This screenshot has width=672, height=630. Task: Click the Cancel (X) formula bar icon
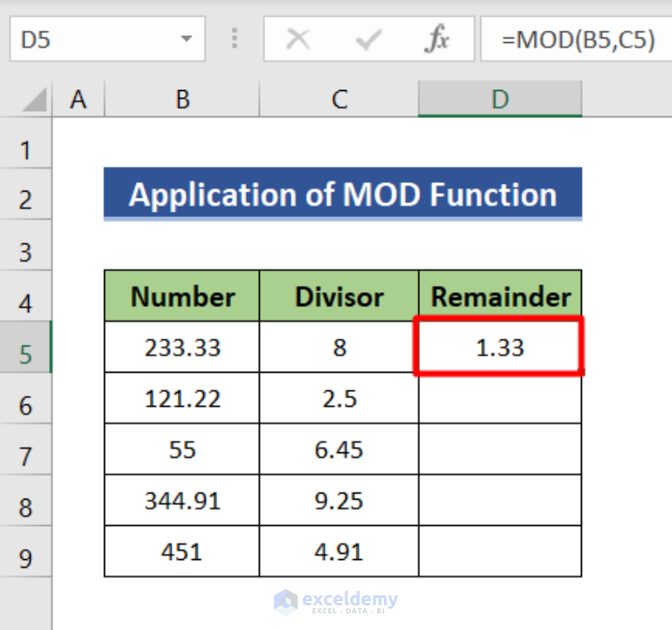[297, 39]
